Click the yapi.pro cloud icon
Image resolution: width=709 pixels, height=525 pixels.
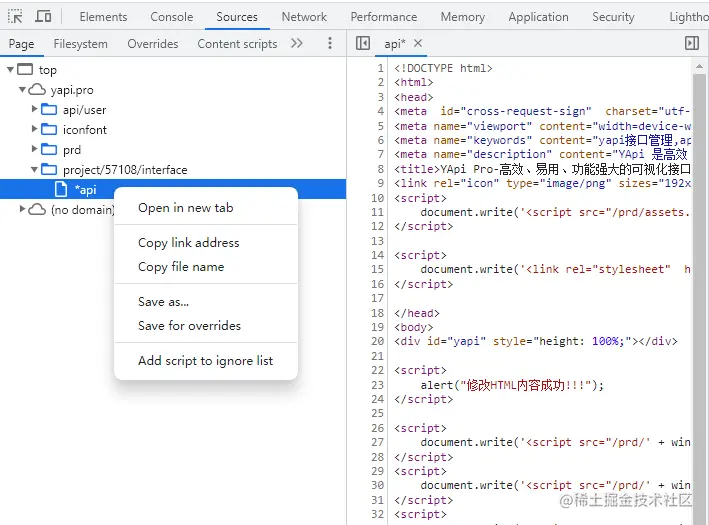37,90
